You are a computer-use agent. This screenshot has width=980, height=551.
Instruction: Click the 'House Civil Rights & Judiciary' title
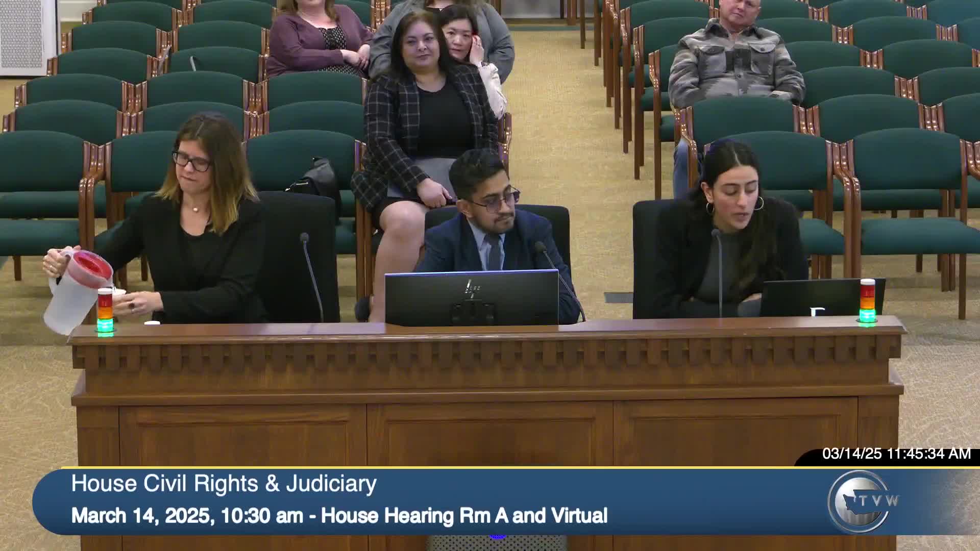(x=224, y=483)
